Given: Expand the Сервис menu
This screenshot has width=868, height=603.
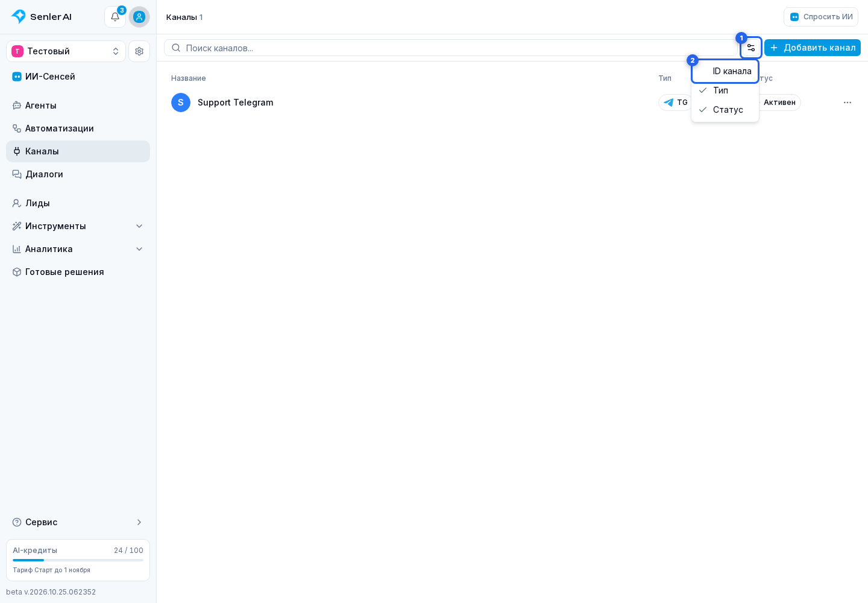Looking at the screenshot, I should pos(78,522).
